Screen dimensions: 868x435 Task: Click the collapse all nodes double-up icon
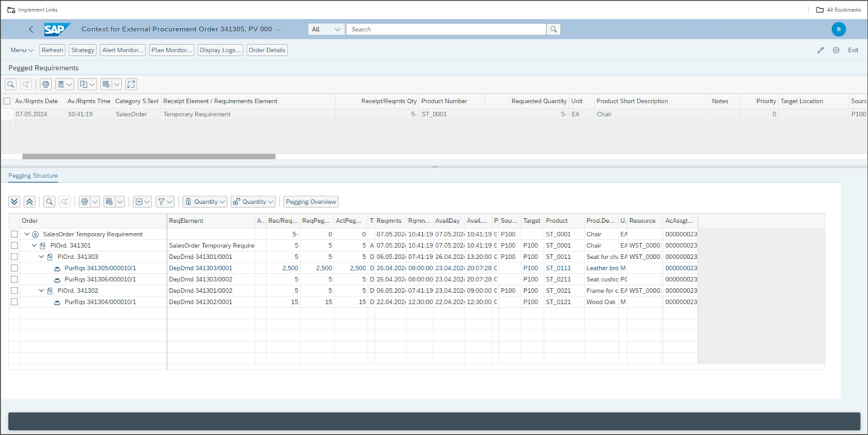coord(29,202)
